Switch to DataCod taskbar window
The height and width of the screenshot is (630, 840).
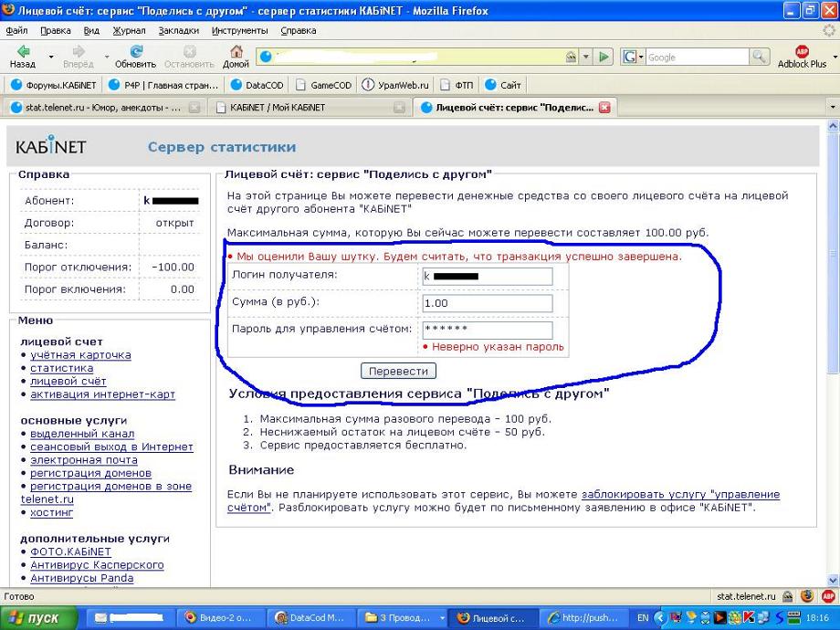point(310,618)
